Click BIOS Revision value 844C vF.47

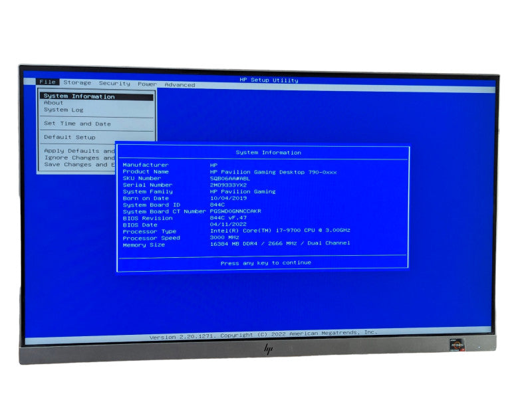click(x=228, y=218)
